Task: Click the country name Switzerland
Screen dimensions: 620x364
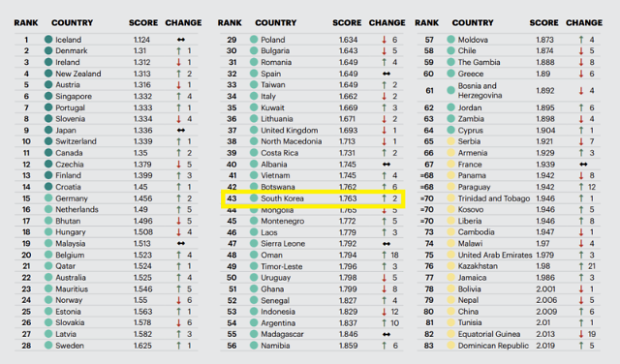Action: coord(76,141)
